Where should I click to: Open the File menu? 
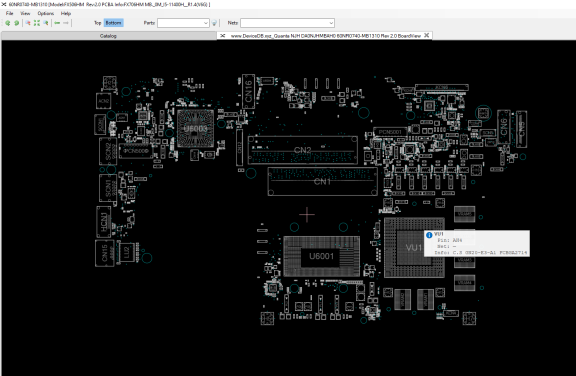point(10,14)
